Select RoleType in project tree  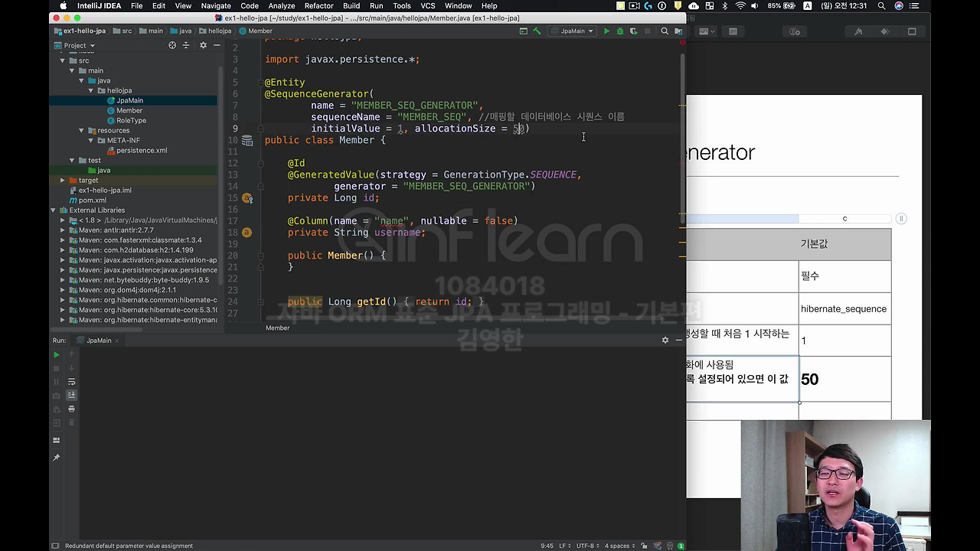pos(131,120)
